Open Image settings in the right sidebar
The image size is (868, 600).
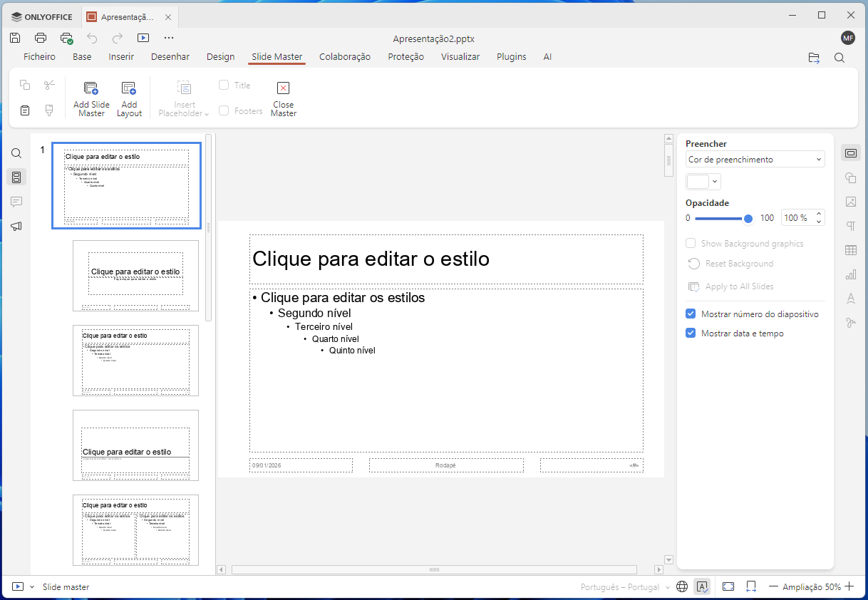point(851,202)
